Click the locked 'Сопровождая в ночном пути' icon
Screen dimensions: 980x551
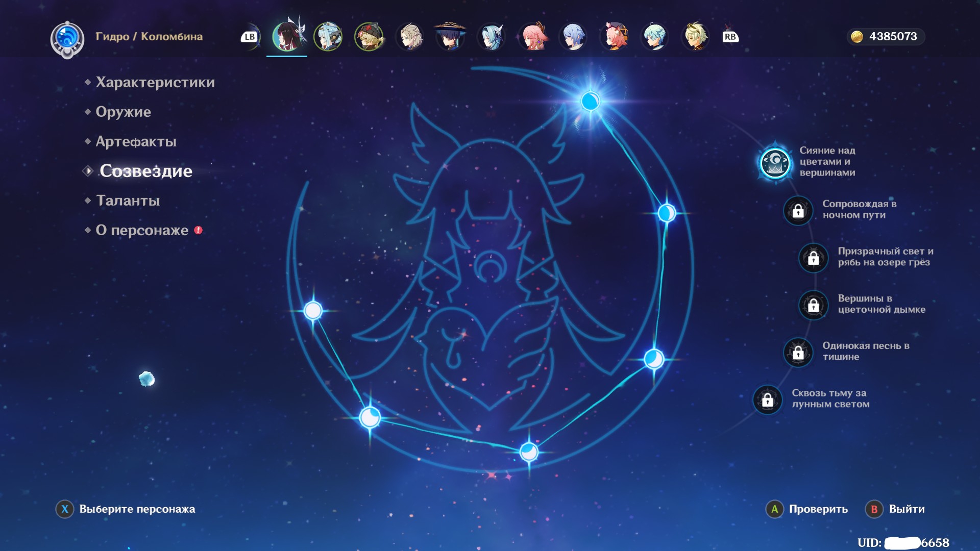(798, 210)
